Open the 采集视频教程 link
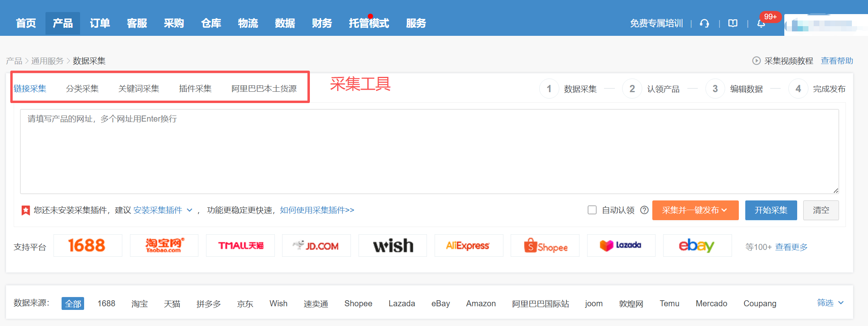 point(789,61)
